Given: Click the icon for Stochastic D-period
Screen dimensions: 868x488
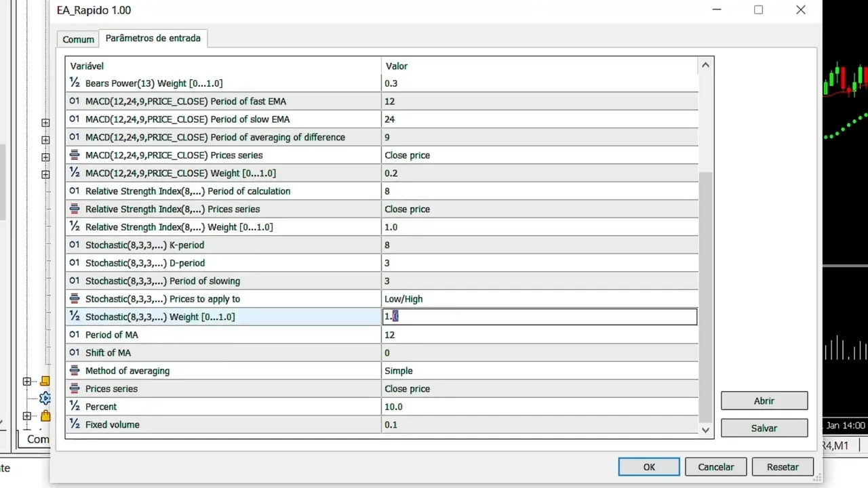Looking at the screenshot, I should pos(75,262).
